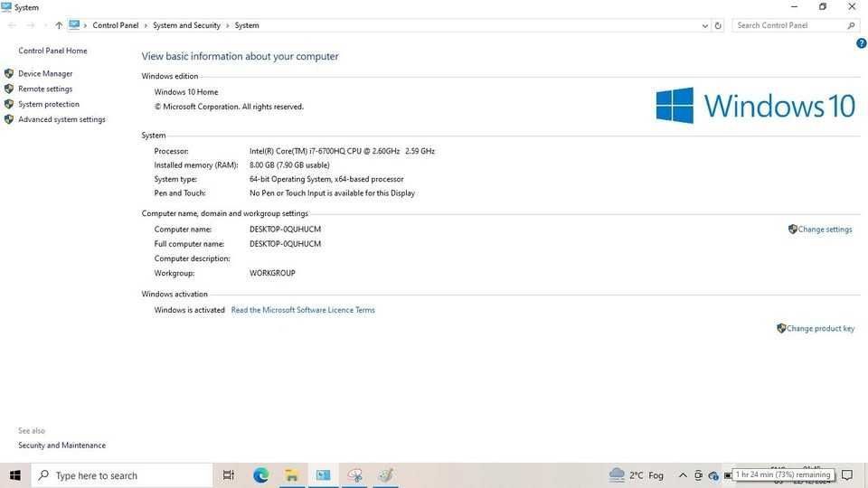868x488 pixels.
Task: Click the Windows is activated text
Action: coord(189,310)
